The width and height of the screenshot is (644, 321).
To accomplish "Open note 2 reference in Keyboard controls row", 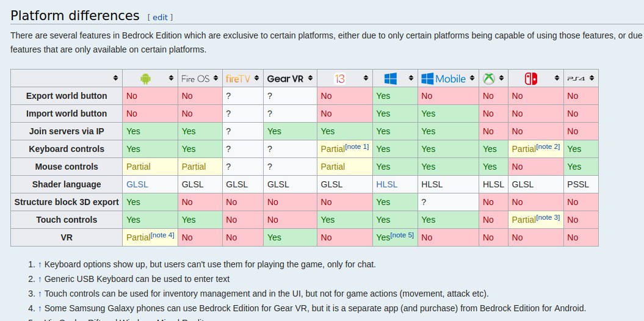I will tap(548, 146).
